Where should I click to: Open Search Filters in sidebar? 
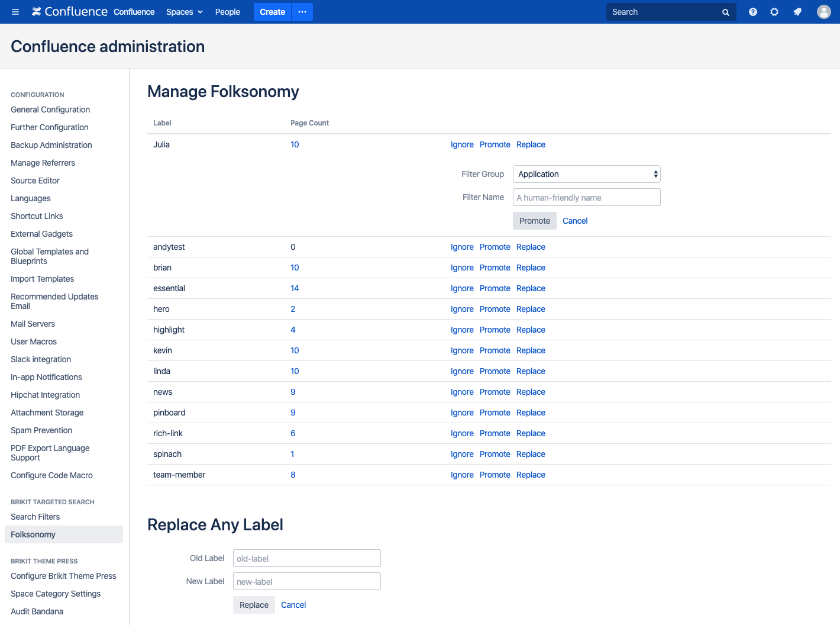35,517
